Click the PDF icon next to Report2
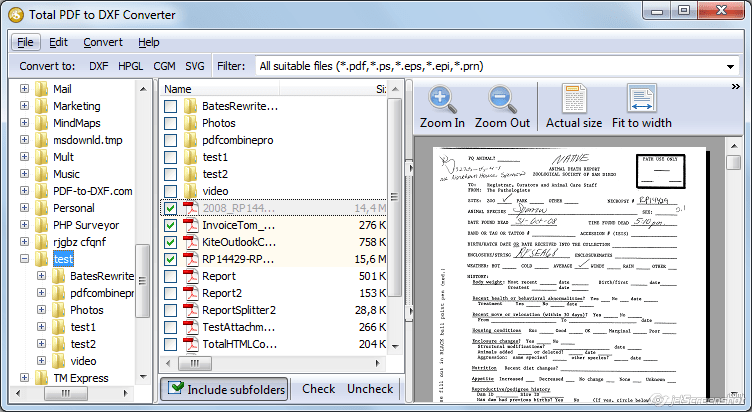The height and width of the screenshot is (412, 752). [191, 293]
